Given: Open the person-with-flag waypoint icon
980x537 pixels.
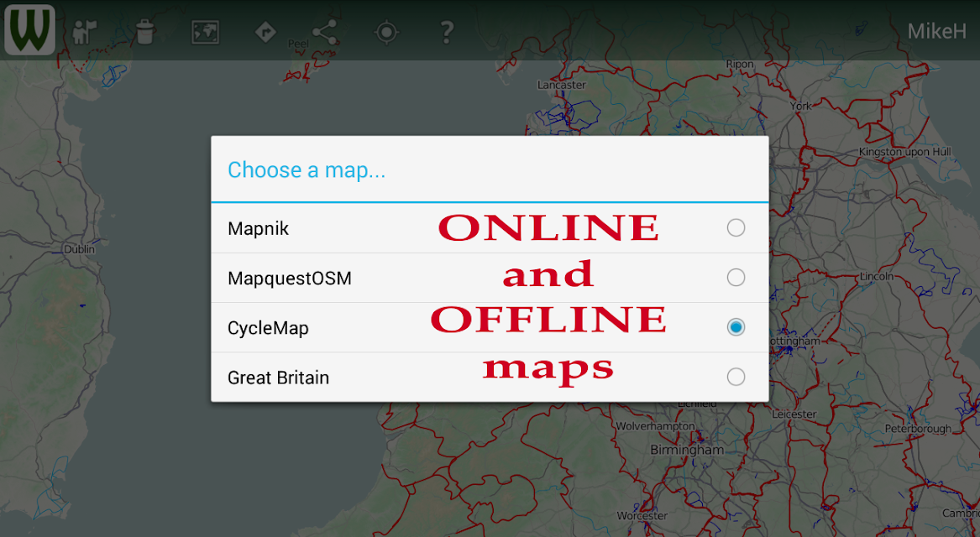Looking at the screenshot, I should click(x=84, y=32).
